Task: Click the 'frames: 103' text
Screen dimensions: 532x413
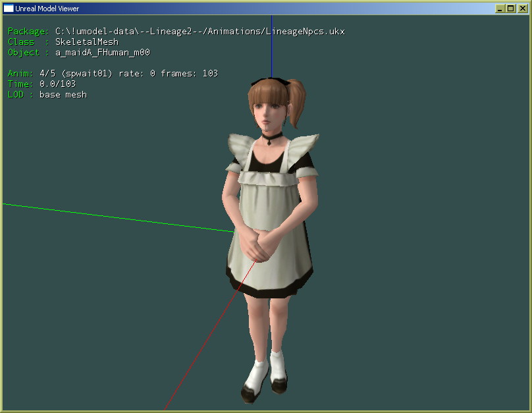Action: coord(189,73)
